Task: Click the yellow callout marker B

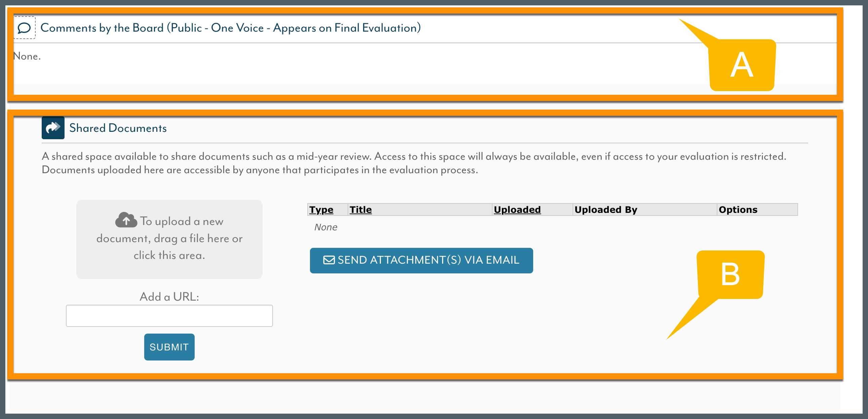Action: coord(730,275)
